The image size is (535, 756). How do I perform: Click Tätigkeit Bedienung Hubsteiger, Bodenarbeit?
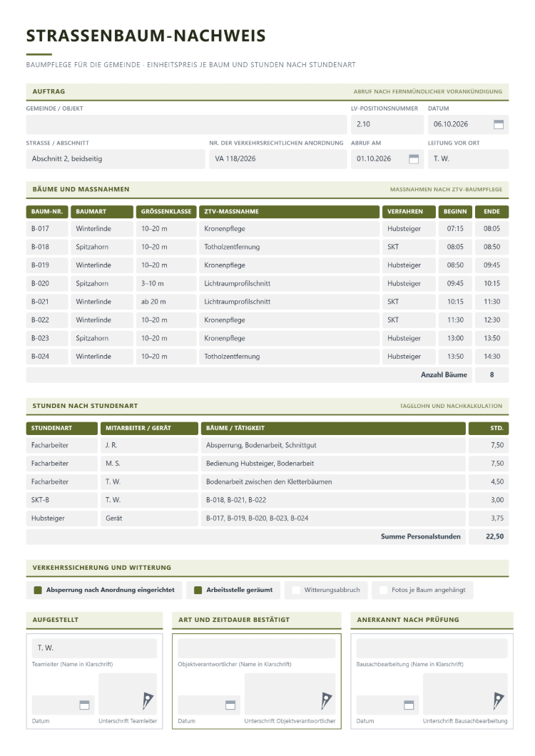pyautogui.click(x=333, y=464)
